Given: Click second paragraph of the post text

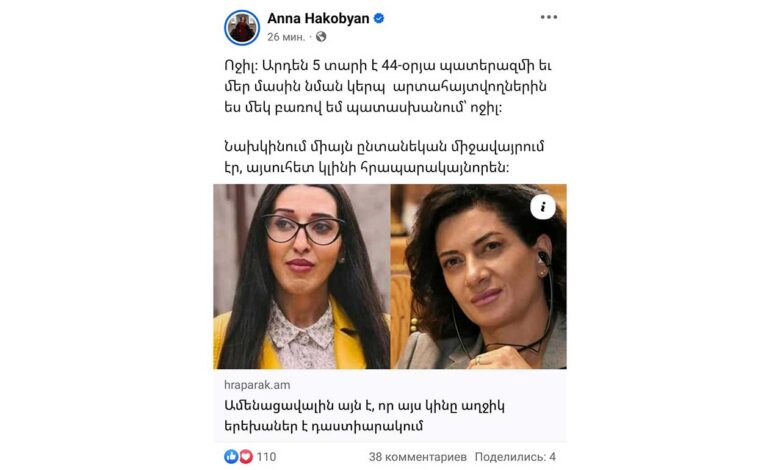Looking at the screenshot, I should [384, 157].
